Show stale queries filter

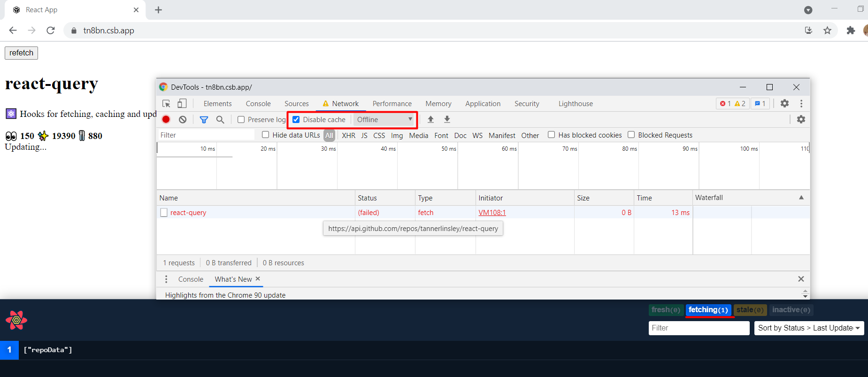tap(750, 310)
